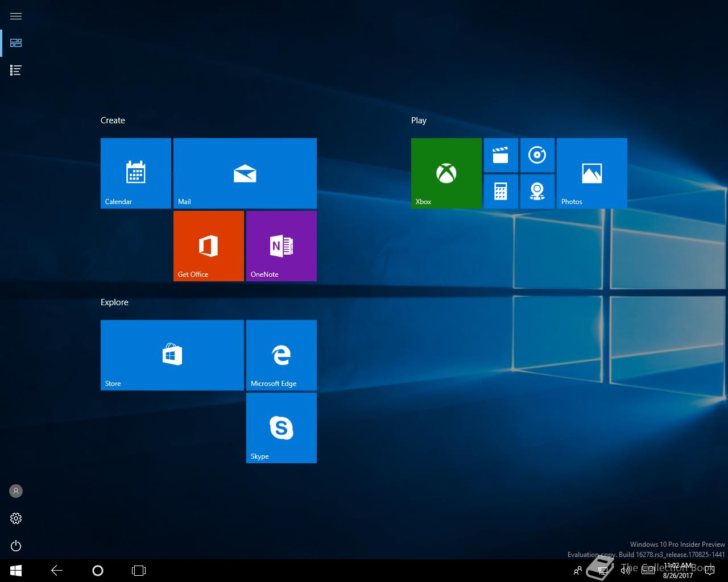Launch the Microsoft Edge tile

pos(282,355)
